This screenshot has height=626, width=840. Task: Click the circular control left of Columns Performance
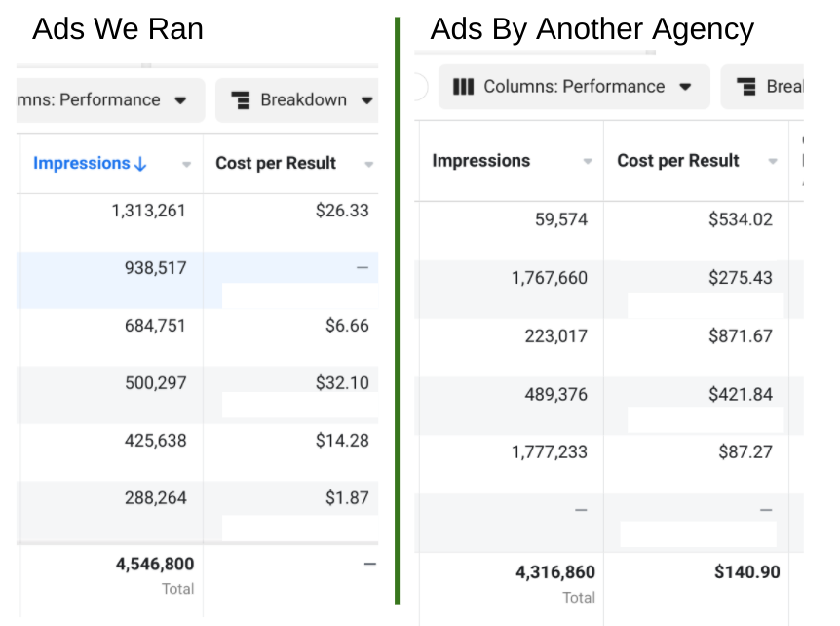[x=416, y=87]
